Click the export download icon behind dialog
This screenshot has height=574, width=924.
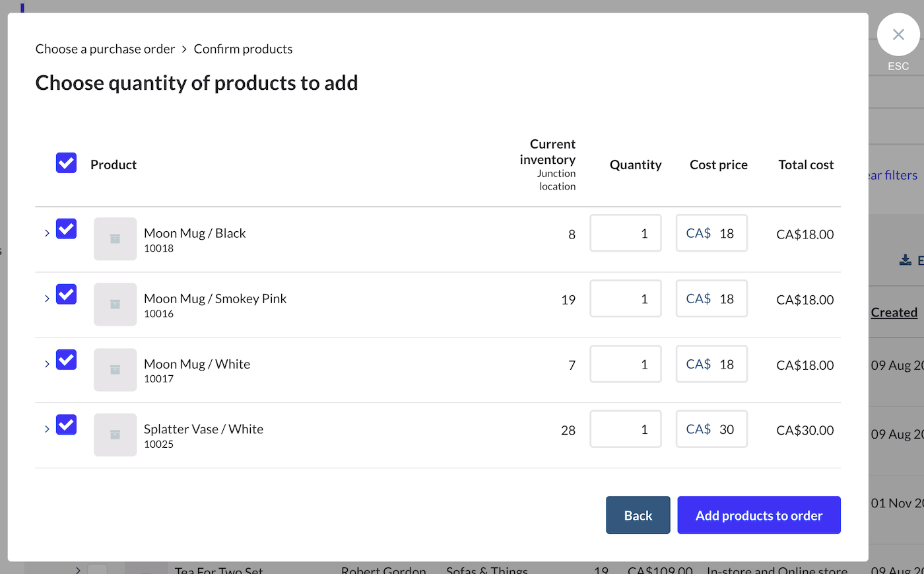coord(906,260)
